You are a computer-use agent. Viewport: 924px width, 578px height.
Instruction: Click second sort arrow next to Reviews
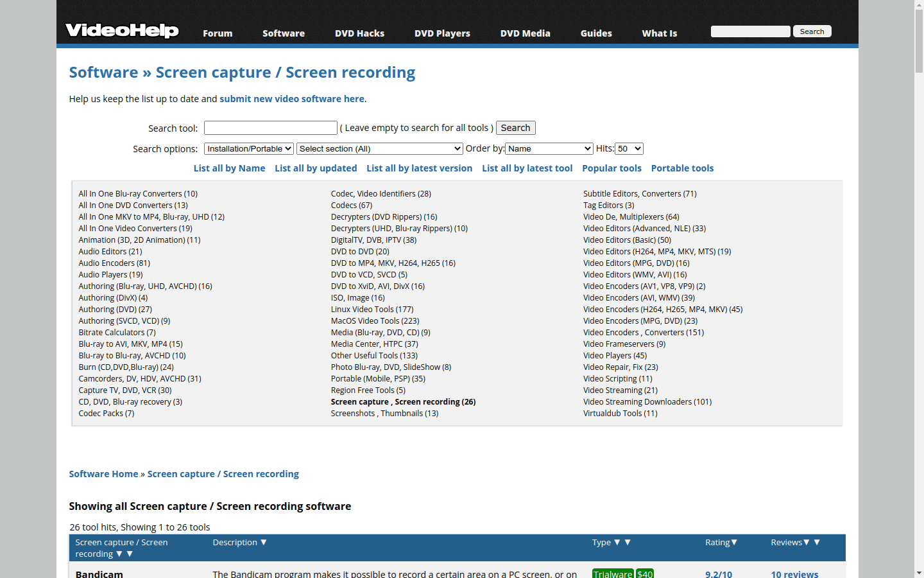click(817, 543)
